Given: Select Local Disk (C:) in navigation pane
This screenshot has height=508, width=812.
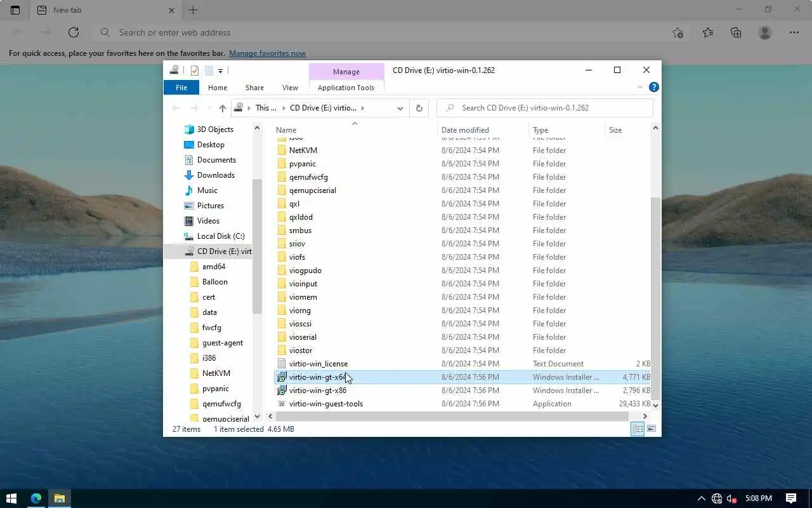Looking at the screenshot, I should point(221,236).
